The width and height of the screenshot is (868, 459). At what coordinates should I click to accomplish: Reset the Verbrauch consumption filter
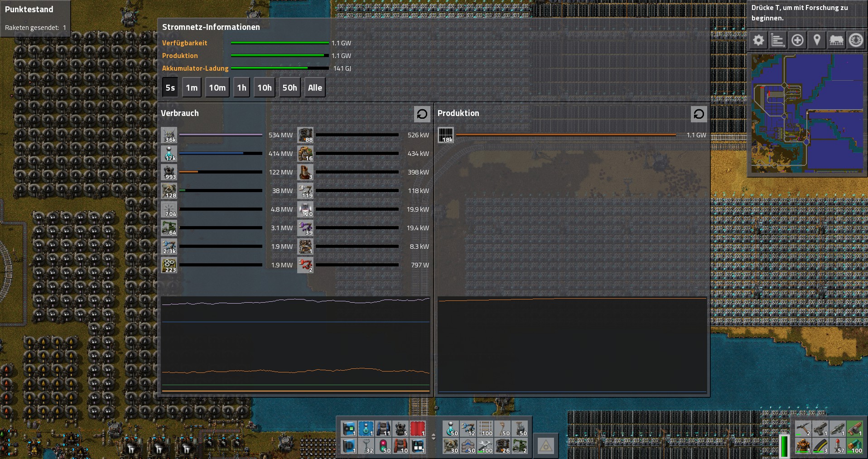[422, 114]
